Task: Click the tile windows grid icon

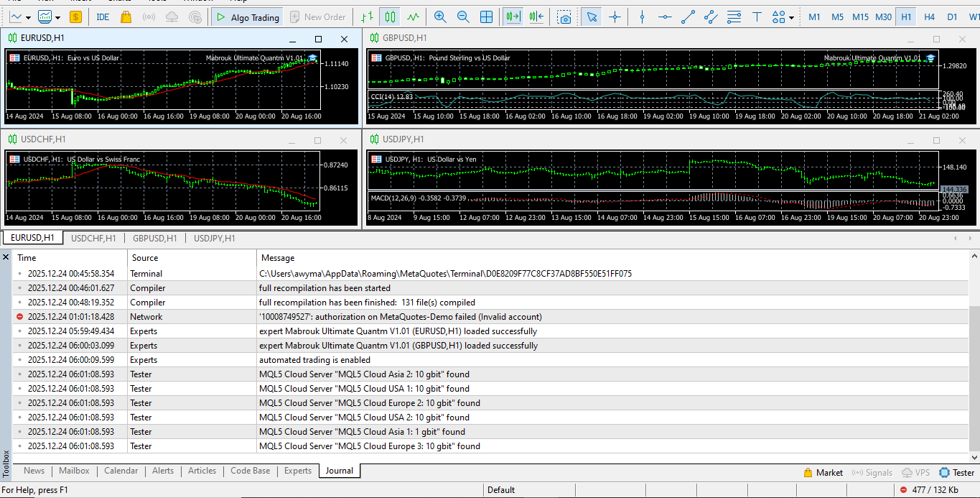Action: (x=486, y=17)
